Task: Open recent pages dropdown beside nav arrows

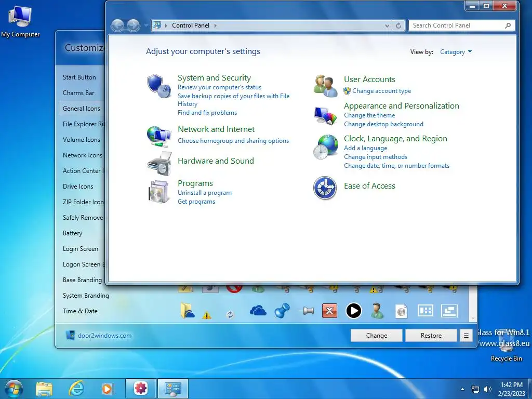Action: [146, 25]
